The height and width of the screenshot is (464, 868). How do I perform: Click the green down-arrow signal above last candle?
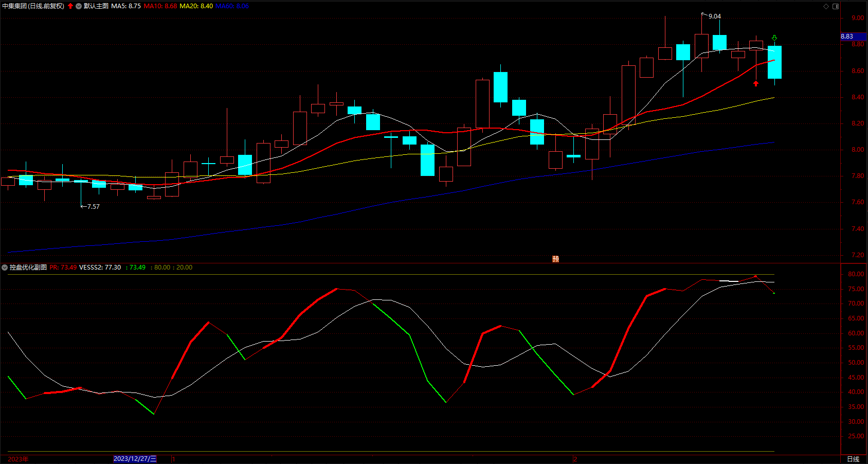(x=774, y=38)
